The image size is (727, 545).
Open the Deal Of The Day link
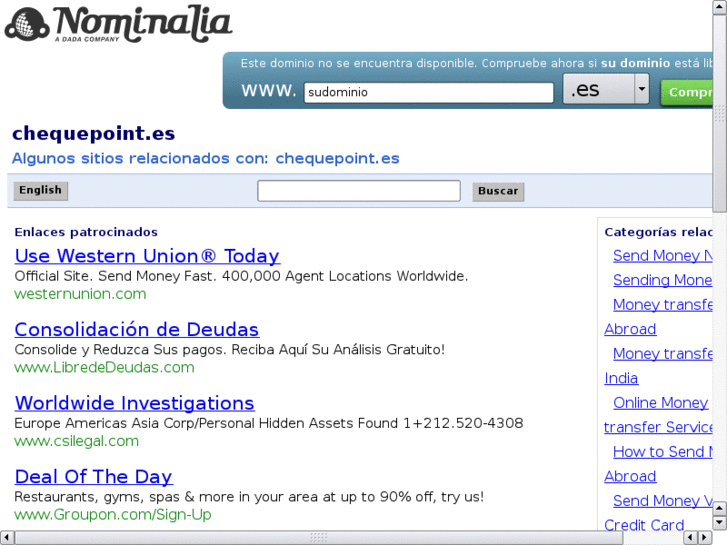(94, 477)
